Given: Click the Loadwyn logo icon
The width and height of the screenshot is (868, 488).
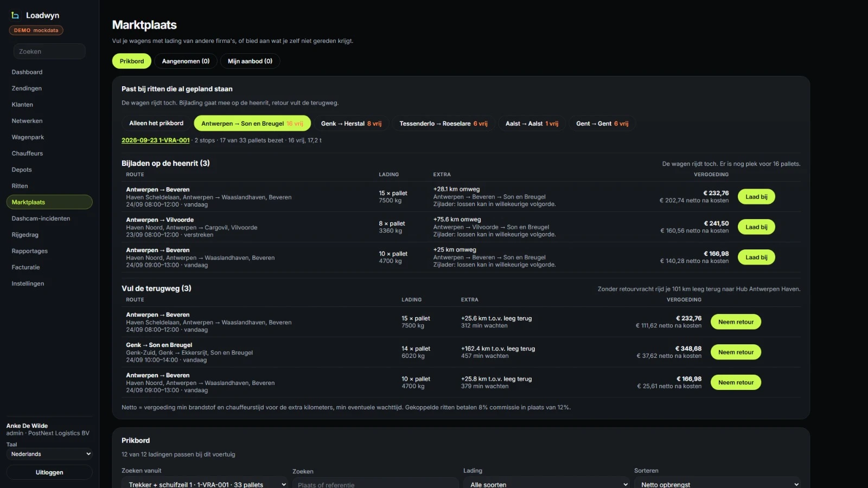Looking at the screenshot, I should point(15,15).
